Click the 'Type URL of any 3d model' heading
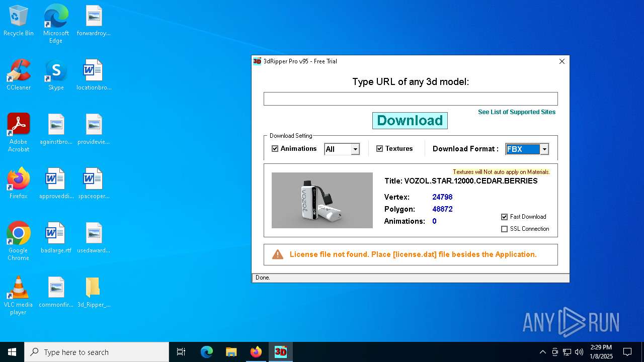 (x=411, y=81)
